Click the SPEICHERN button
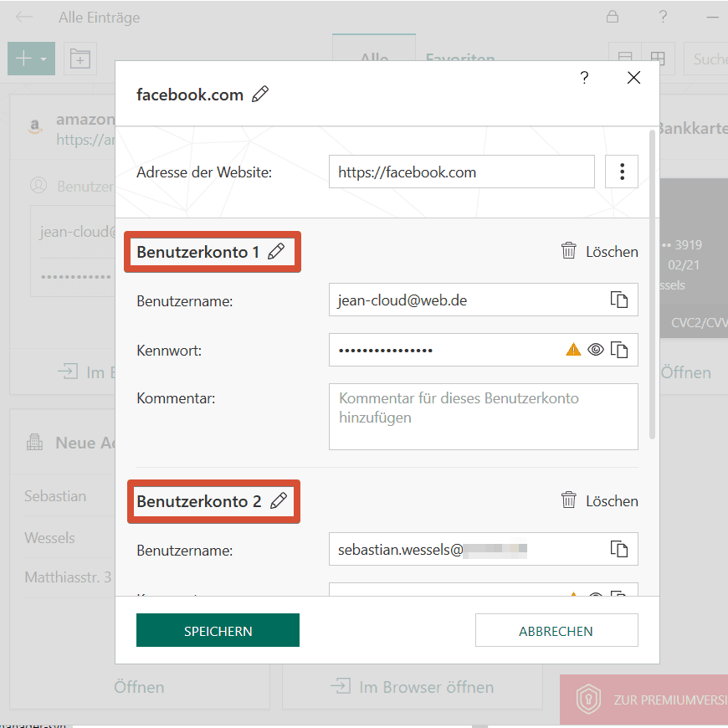 tap(218, 630)
